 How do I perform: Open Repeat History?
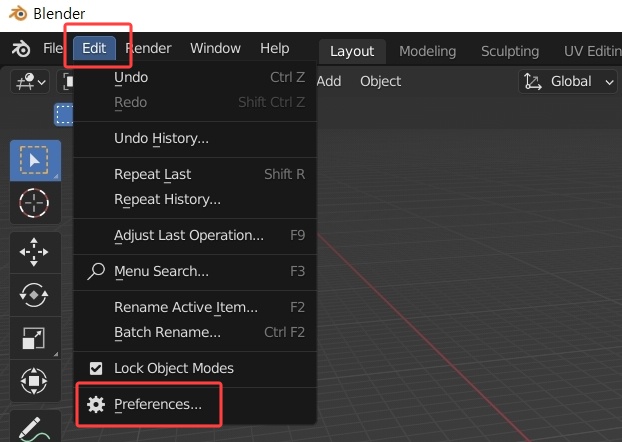(x=195, y=199)
